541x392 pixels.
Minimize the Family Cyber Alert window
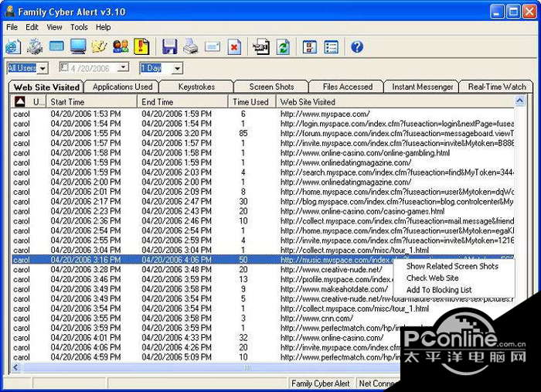tap(497, 12)
